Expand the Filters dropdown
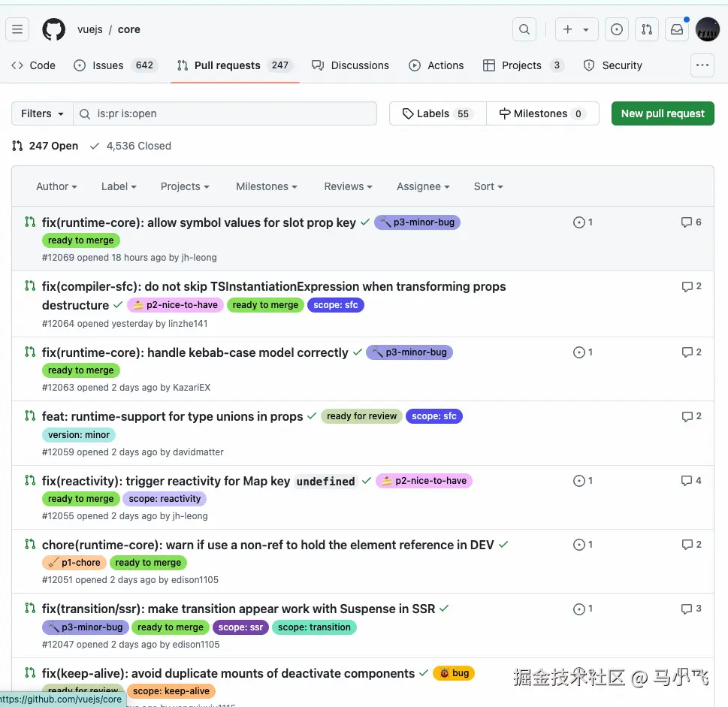The height and width of the screenshot is (707, 728). pos(42,113)
